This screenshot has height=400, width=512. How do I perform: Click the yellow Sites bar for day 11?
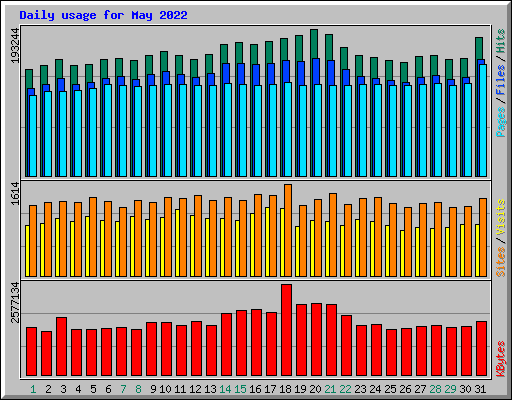point(177,243)
